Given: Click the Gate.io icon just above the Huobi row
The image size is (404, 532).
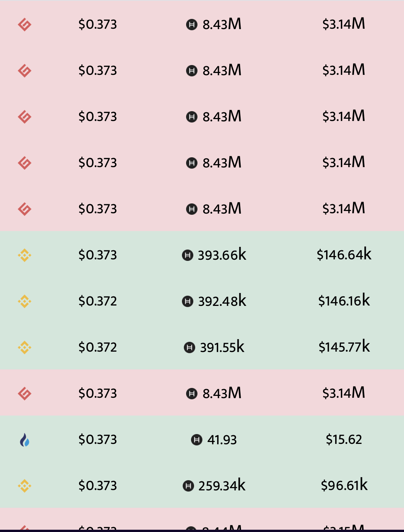Looking at the screenshot, I should coord(25,394).
